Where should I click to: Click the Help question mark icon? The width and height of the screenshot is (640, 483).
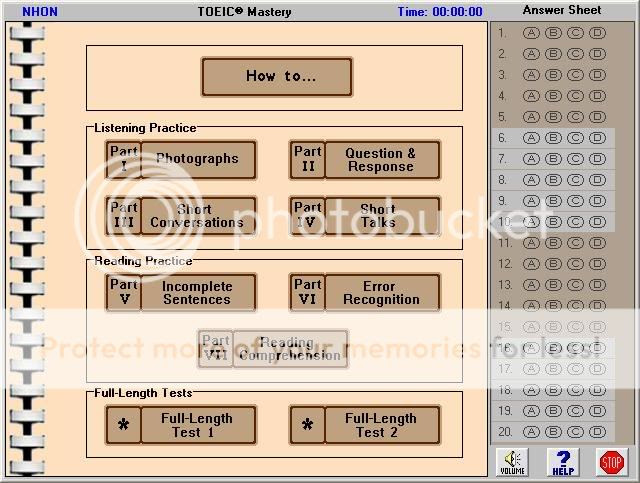[563, 462]
